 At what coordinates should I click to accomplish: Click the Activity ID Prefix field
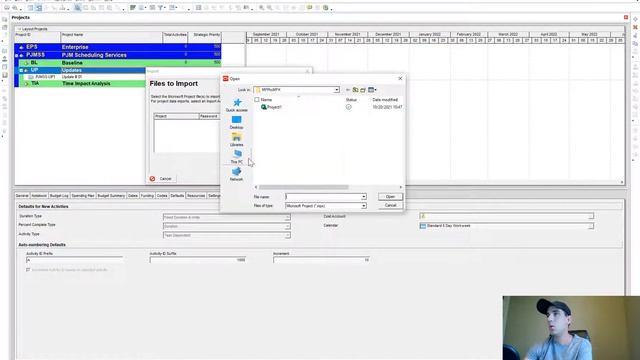[x=74, y=260]
